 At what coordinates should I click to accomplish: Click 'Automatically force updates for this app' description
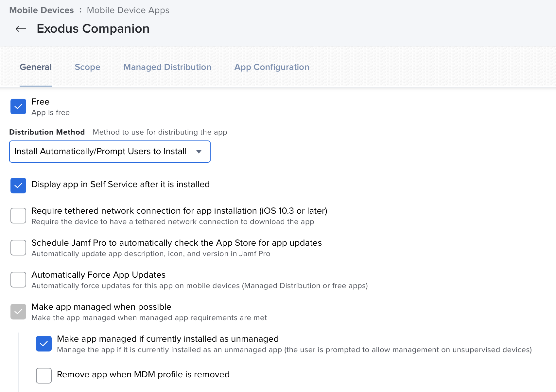(x=200, y=286)
